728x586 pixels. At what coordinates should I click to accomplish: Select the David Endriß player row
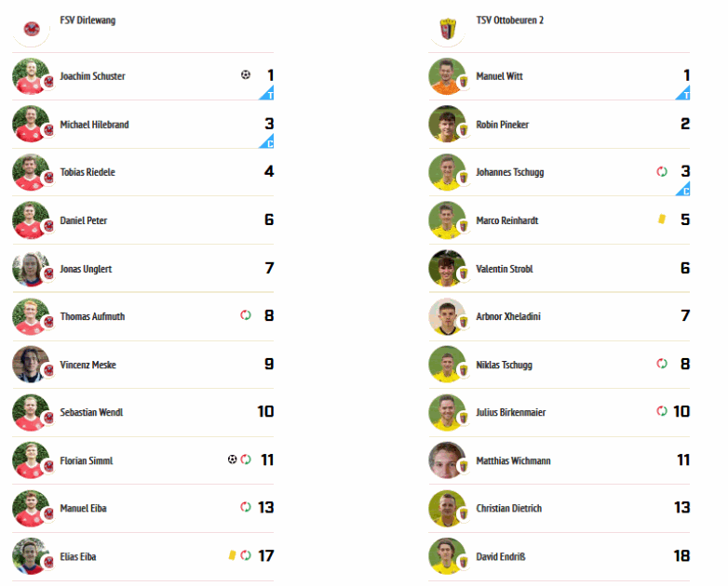click(x=559, y=556)
